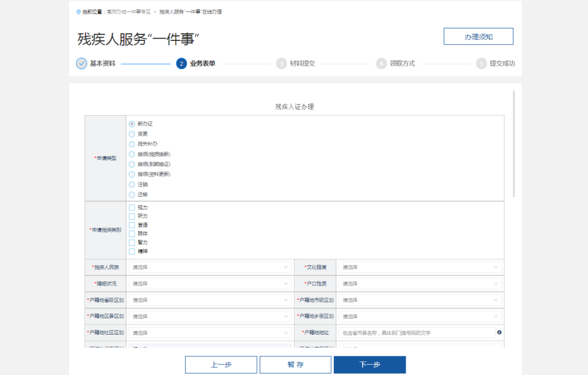
Task: Check the 视力 disability category box
Action: (132, 208)
